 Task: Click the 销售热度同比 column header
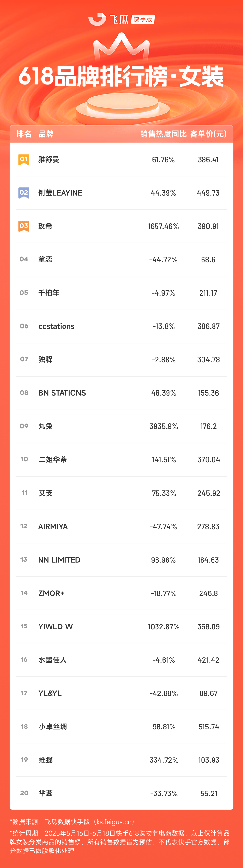pos(164,134)
